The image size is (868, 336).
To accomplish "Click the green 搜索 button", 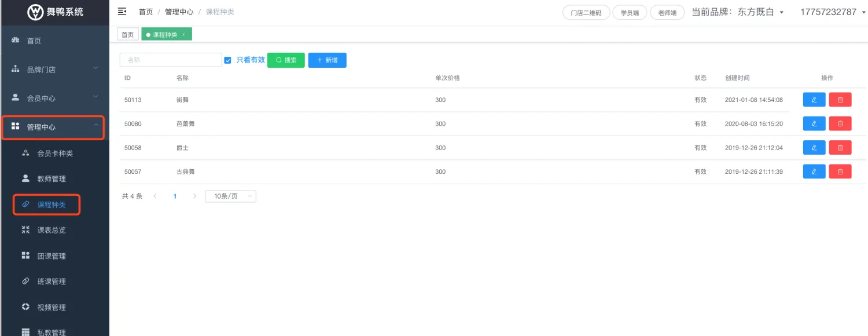I will tap(286, 60).
